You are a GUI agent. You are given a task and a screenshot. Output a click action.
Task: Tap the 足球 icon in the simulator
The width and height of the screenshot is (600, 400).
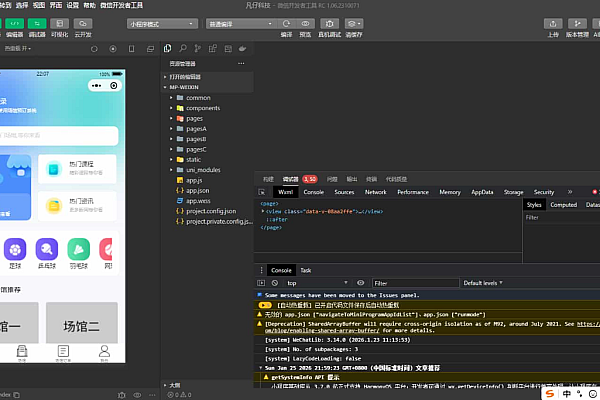(x=15, y=250)
